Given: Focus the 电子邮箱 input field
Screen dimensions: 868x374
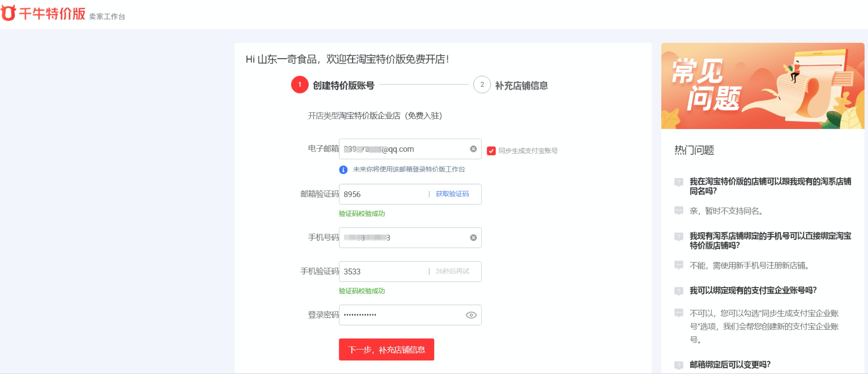Looking at the screenshot, I should (x=410, y=149).
